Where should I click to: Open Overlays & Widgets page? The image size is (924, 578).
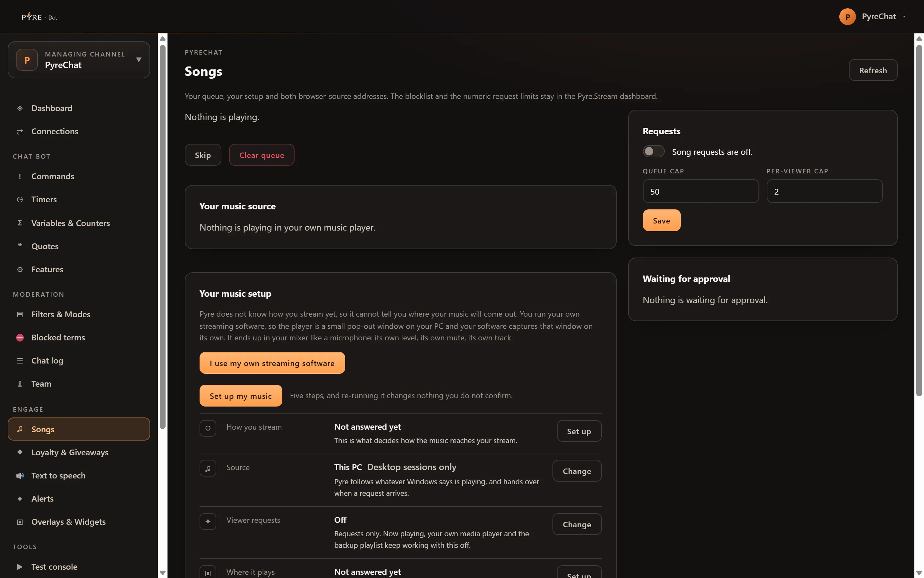[x=79, y=522]
